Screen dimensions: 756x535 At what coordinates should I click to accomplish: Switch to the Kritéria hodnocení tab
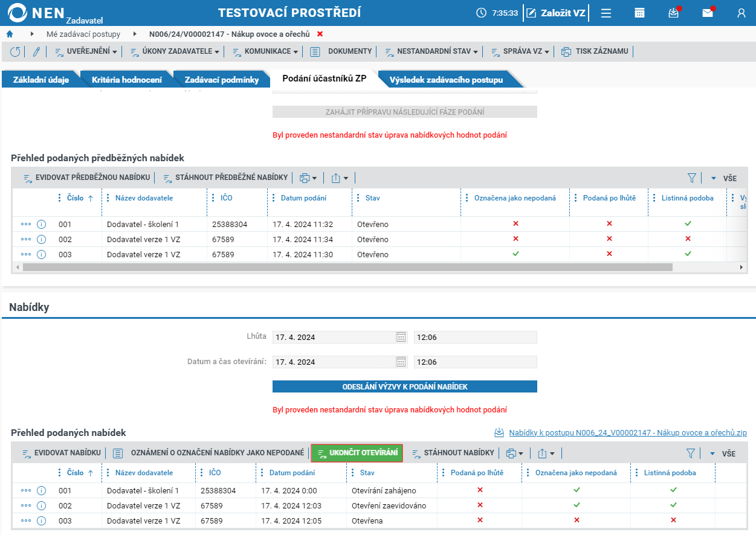pos(127,80)
